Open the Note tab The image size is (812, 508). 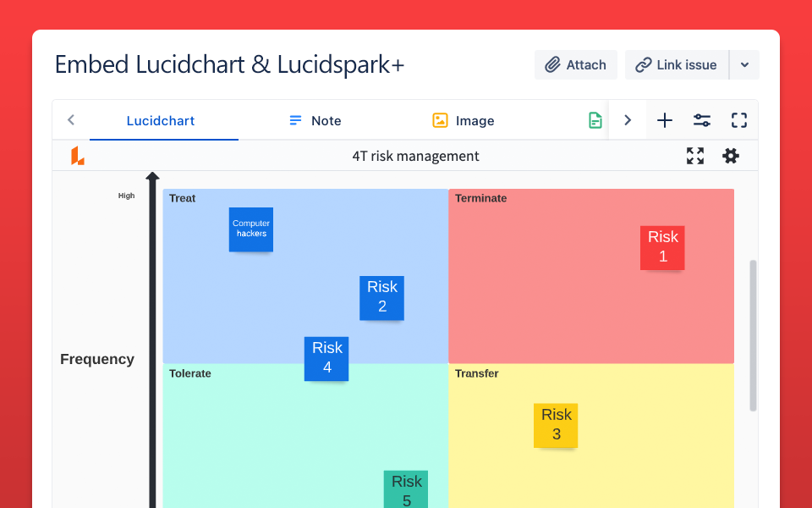click(315, 121)
